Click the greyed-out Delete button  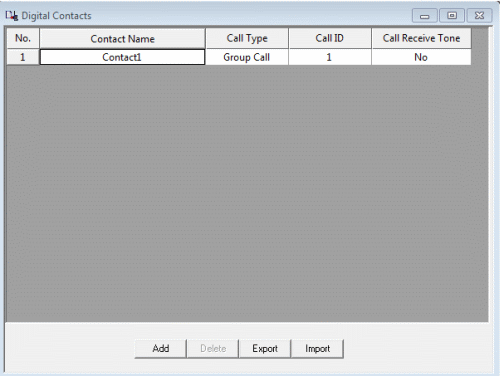point(213,349)
